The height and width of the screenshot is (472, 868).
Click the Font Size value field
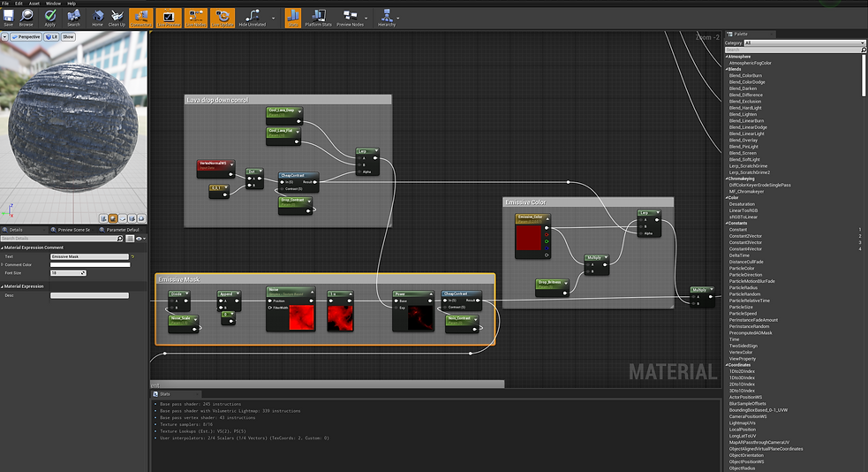click(x=68, y=272)
